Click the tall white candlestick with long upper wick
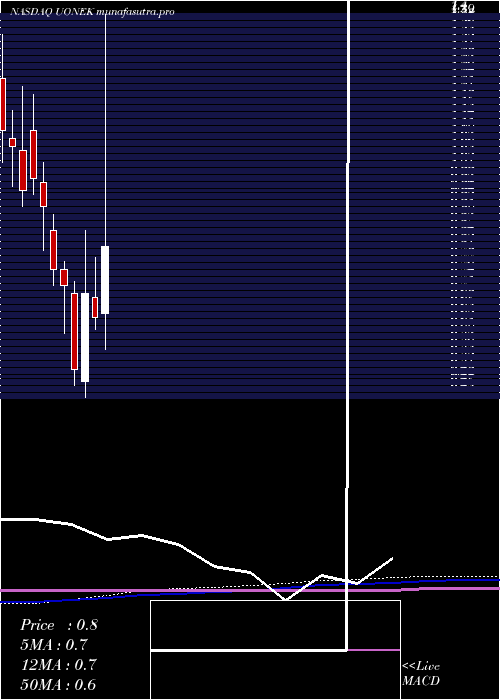 [105, 280]
